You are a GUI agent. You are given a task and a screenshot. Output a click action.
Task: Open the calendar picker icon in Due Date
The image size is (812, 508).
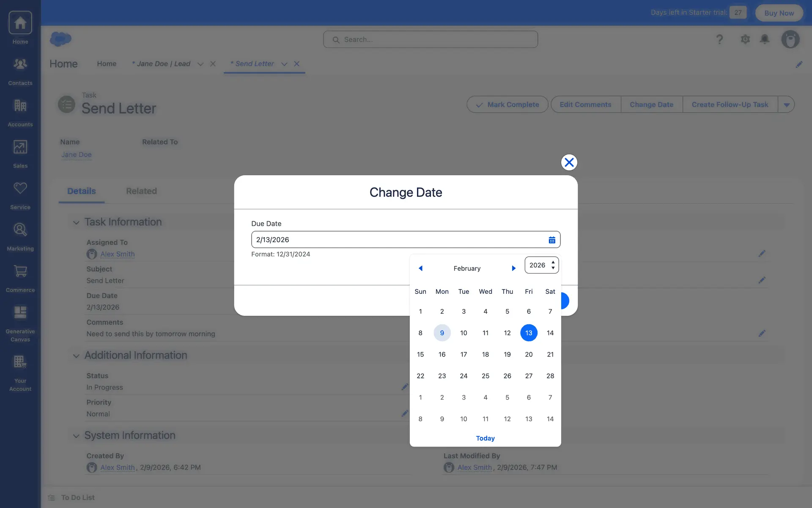[x=552, y=240]
